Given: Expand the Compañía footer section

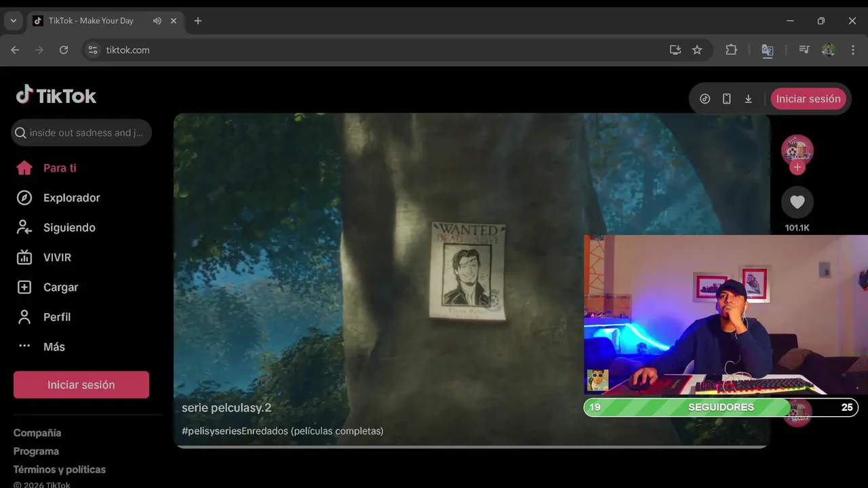Looking at the screenshot, I should click(x=37, y=433).
